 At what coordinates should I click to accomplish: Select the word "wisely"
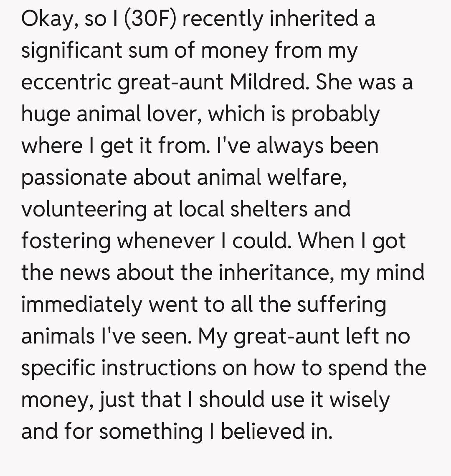coord(360,400)
